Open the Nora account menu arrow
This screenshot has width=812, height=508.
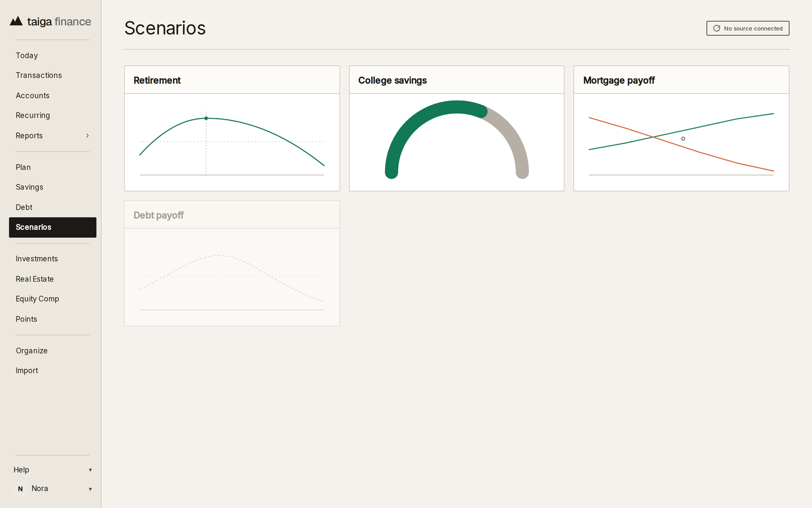(90, 489)
